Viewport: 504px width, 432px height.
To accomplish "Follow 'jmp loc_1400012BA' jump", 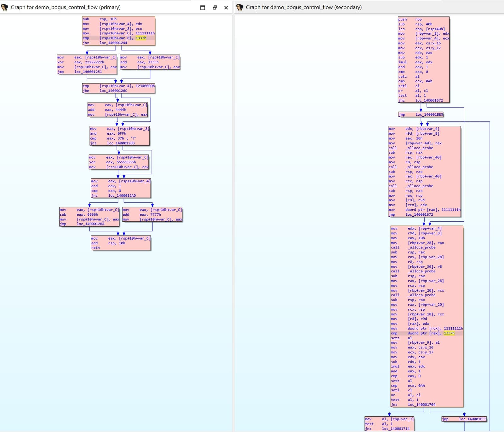I will point(82,224).
